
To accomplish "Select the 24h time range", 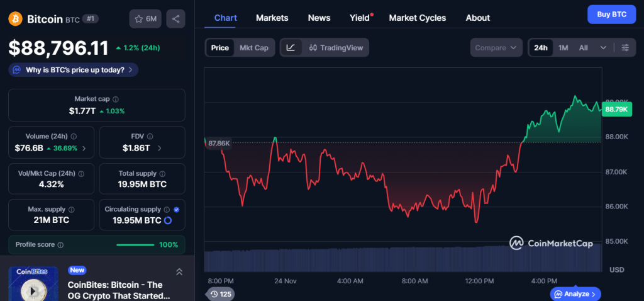I will 540,48.
